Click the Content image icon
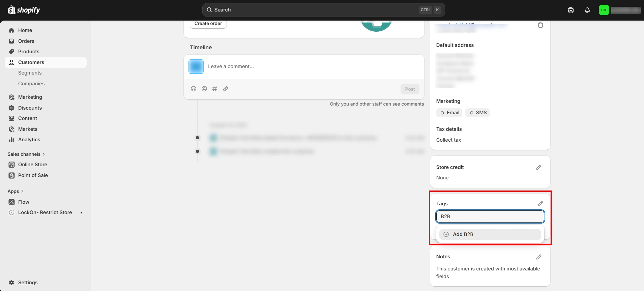 [11, 118]
